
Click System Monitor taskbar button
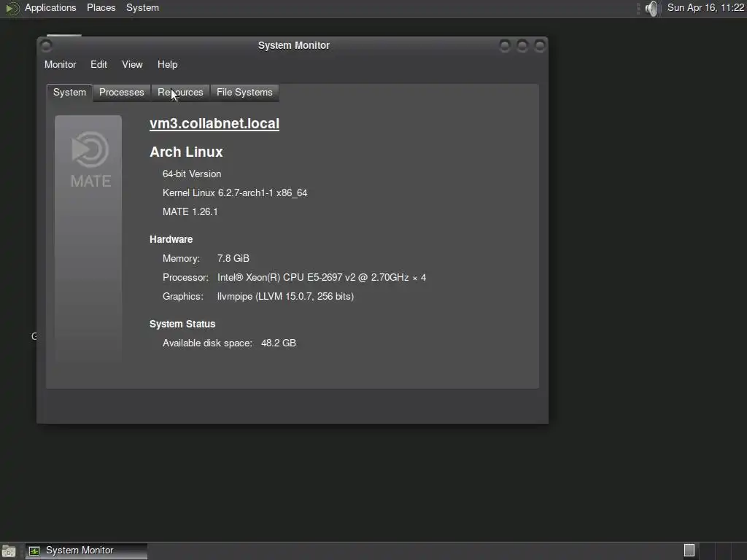(86, 551)
